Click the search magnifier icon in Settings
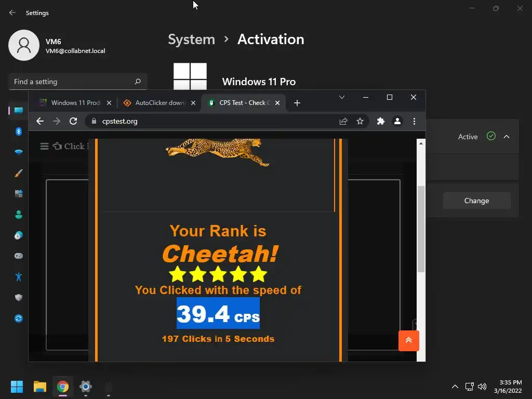 137,82
